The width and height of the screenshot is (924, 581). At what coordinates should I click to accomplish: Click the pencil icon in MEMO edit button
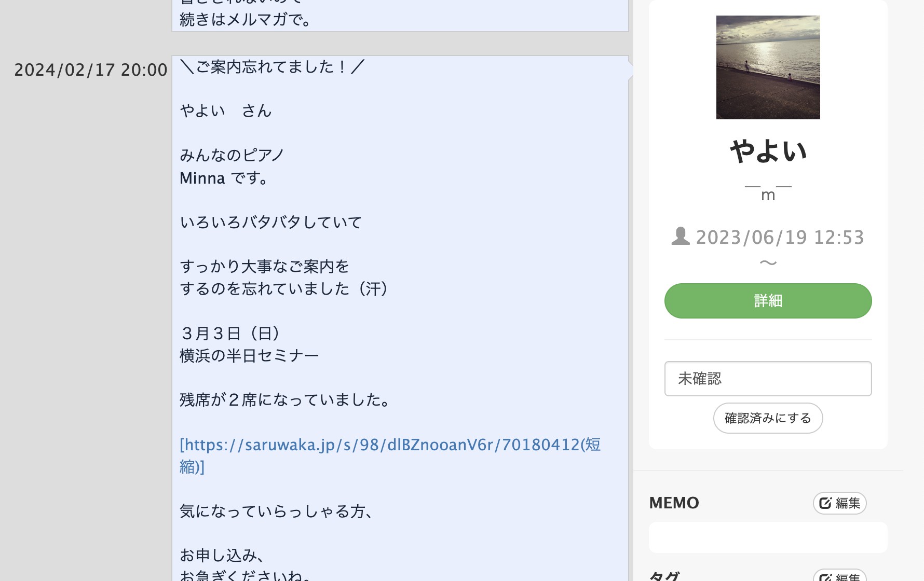(x=825, y=503)
